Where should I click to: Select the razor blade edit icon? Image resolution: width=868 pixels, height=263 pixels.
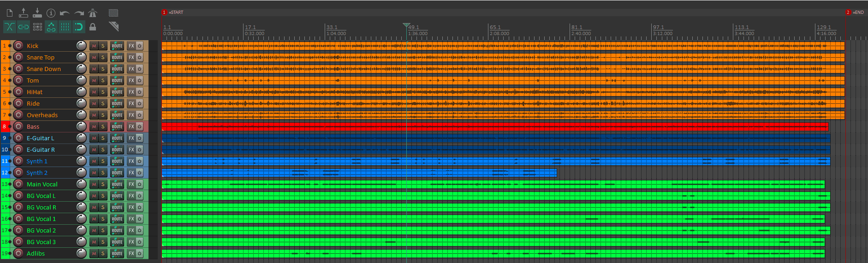pyautogui.click(x=113, y=26)
